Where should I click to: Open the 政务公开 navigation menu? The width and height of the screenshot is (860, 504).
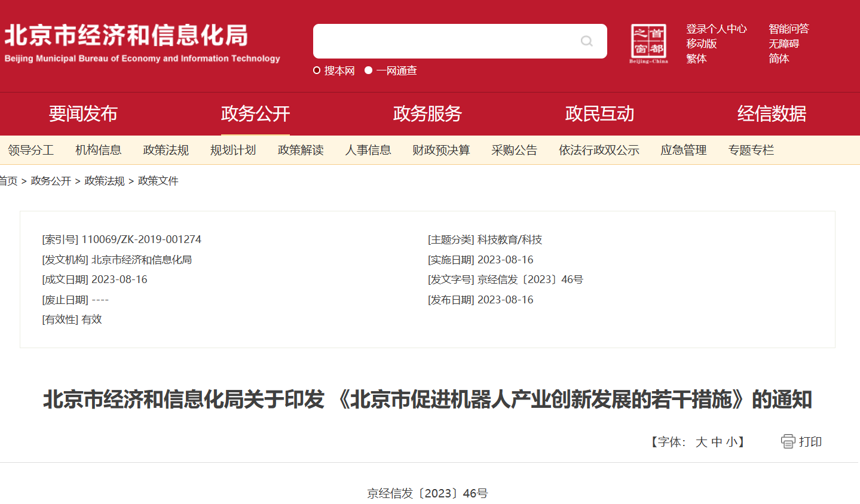tap(255, 114)
